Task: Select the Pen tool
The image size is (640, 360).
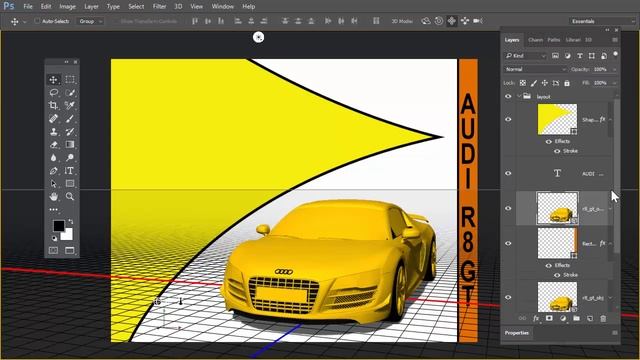Action: point(53,171)
